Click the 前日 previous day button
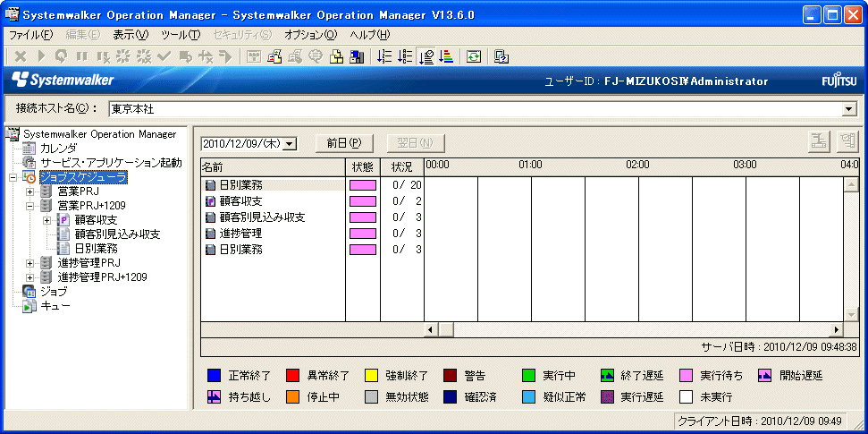868x434 pixels. pos(344,143)
